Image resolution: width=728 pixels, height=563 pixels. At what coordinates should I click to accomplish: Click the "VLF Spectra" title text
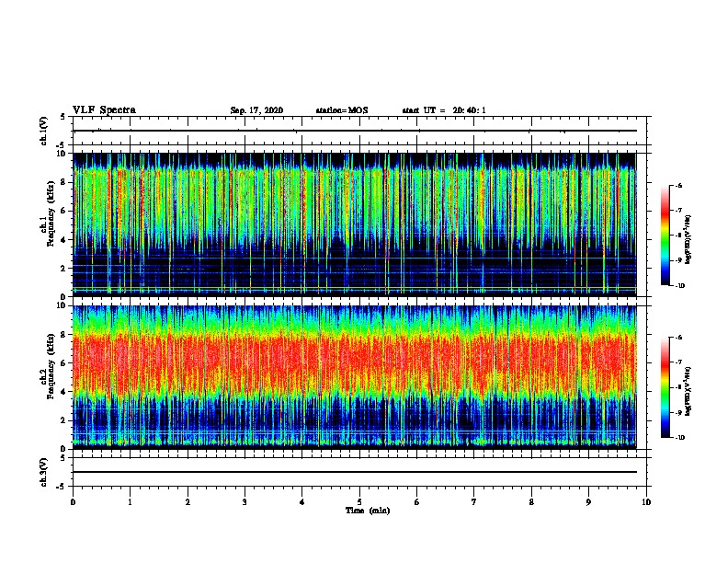104,110
